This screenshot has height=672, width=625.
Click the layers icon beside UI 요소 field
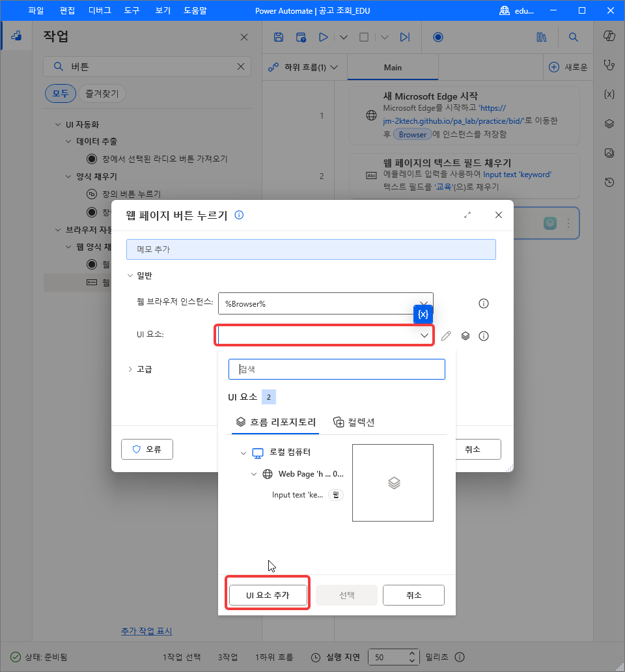pyautogui.click(x=465, y=336)
